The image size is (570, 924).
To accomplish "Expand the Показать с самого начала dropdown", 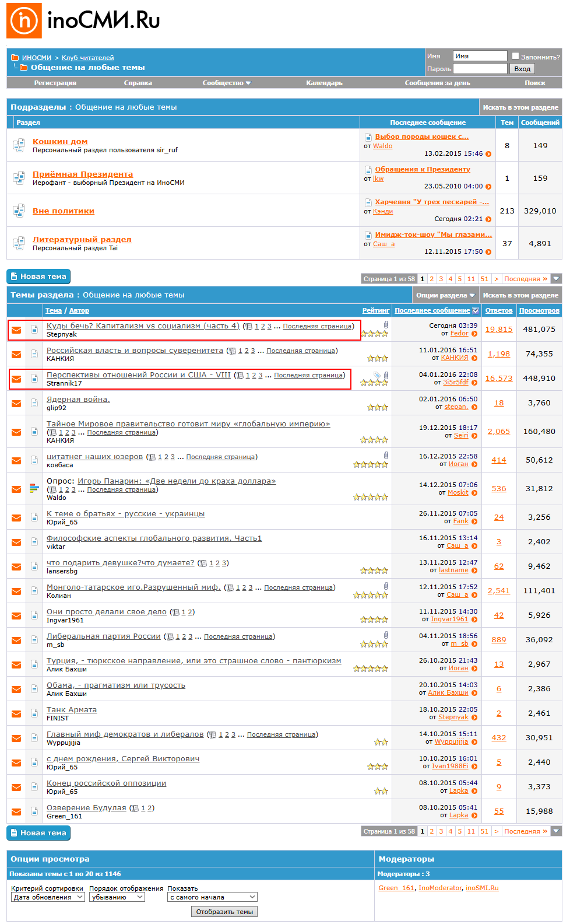I will point(212,897).
